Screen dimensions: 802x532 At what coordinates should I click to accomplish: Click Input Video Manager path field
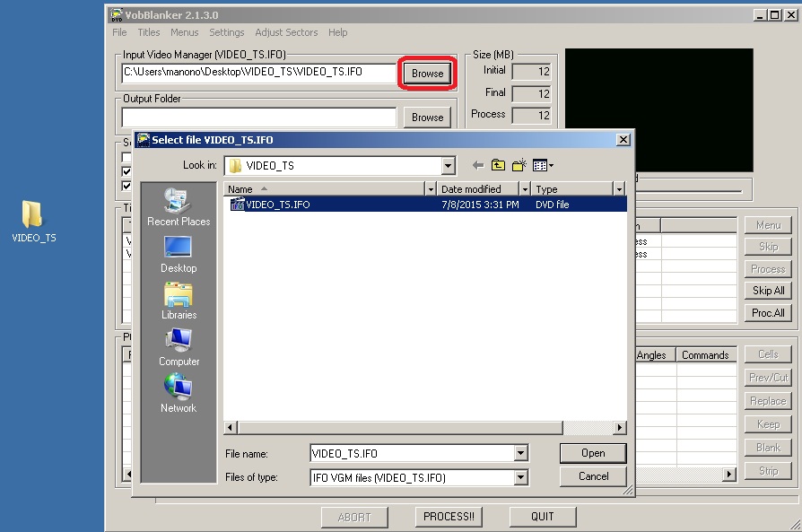[x=258, y=73]
